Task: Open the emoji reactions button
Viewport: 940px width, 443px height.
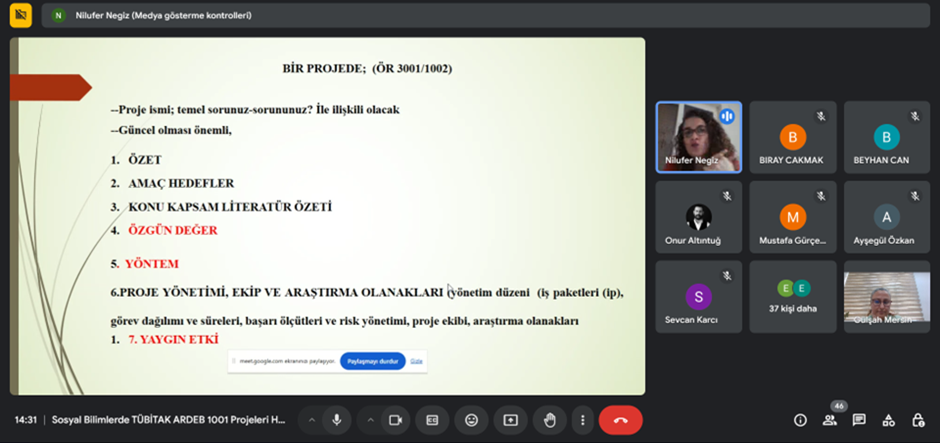Action: click(x=471, y=420)
